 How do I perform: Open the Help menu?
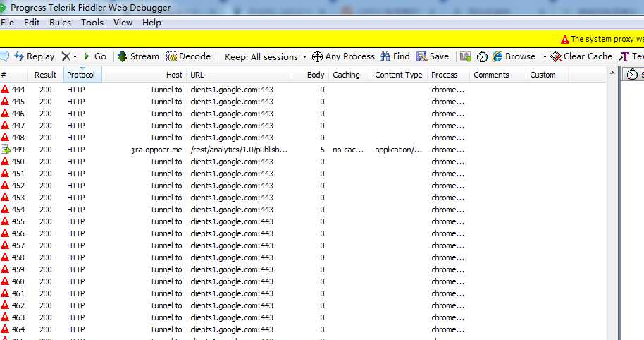[151, 22]
